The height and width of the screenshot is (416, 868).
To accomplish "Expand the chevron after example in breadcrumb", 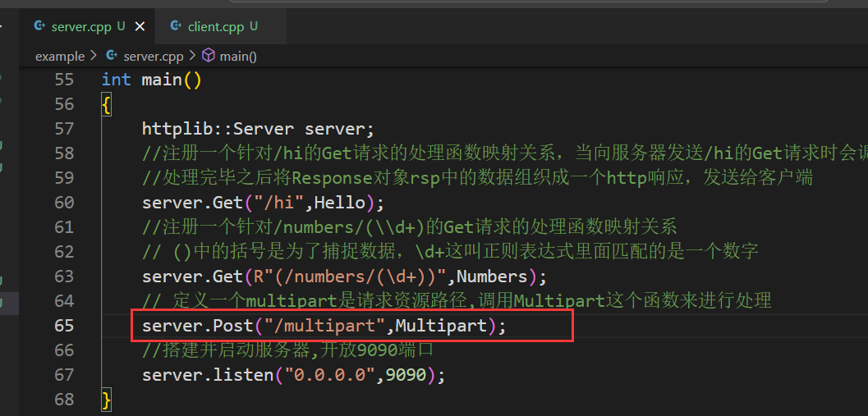I will 94,57.
